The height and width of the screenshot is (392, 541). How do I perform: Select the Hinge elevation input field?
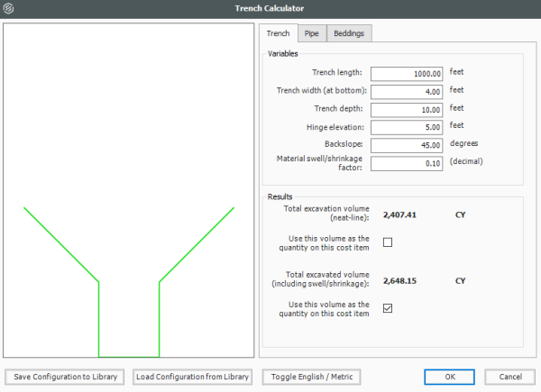407,127
